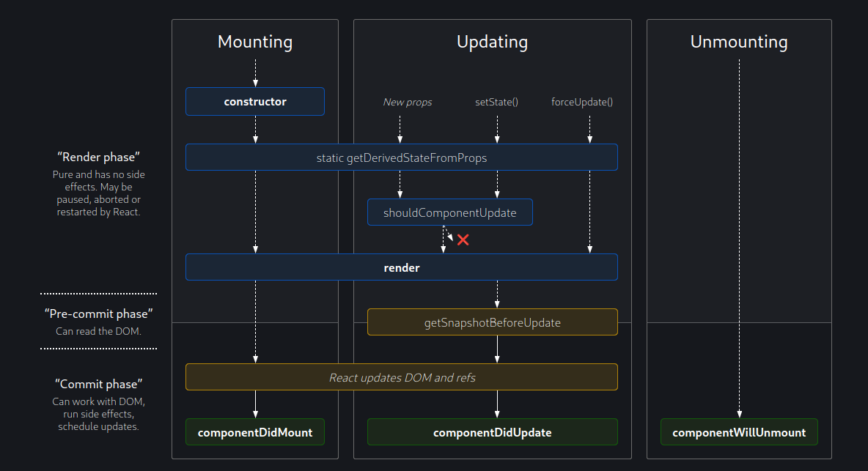Viewport: 868px width, 471px height.
Task: Click the Unmounting column heading
Action: coord(739,42)
